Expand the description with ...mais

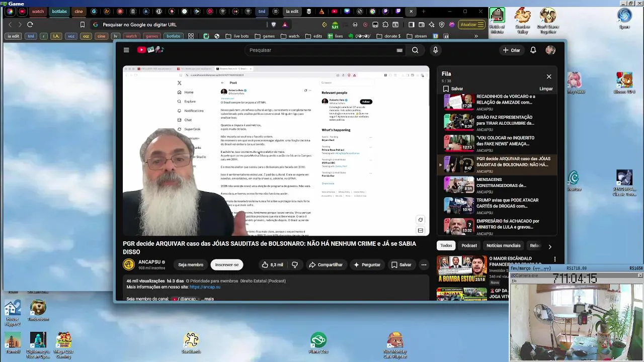[207, 299]
